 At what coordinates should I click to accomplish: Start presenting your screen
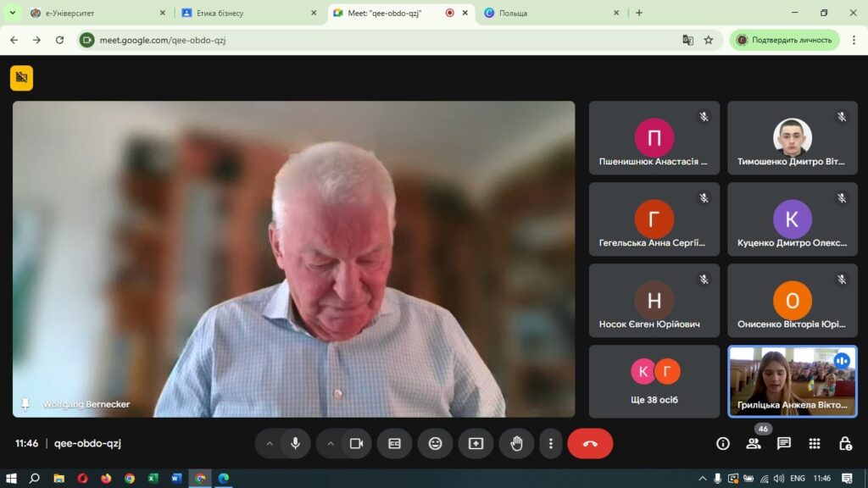pyautogui.click(x=476, y=443)
